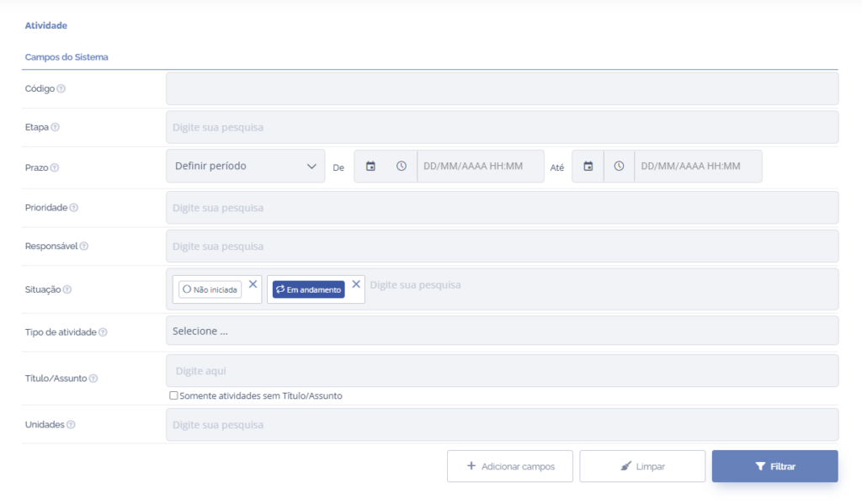
Task: Click into the Código input field
Action: [502, 88]
